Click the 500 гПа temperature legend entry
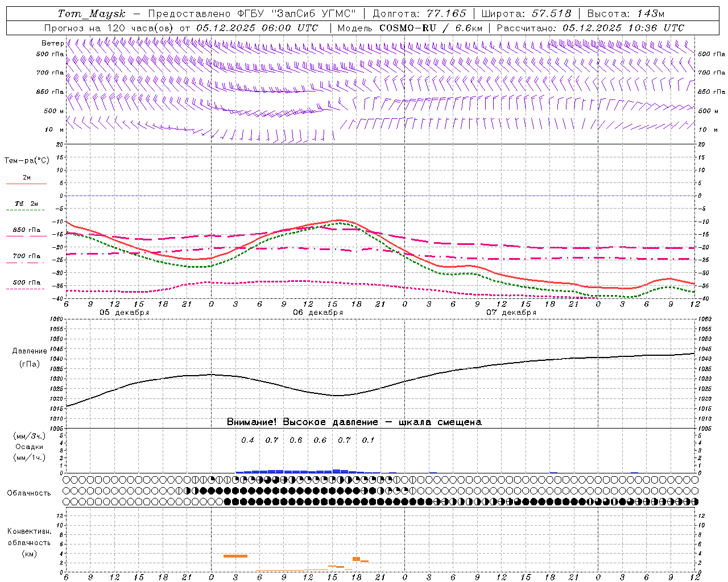 point(26,283)
